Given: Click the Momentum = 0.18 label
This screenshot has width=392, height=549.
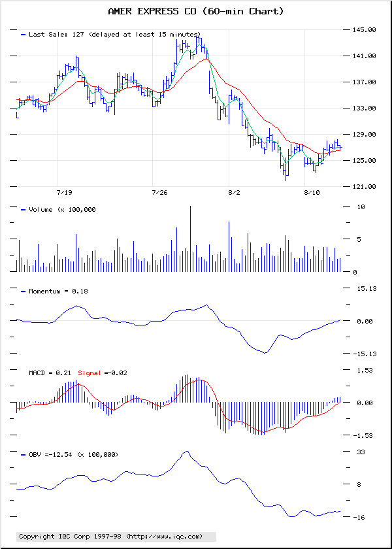Looking at the screenshot, I should click(x=58, y=291).
